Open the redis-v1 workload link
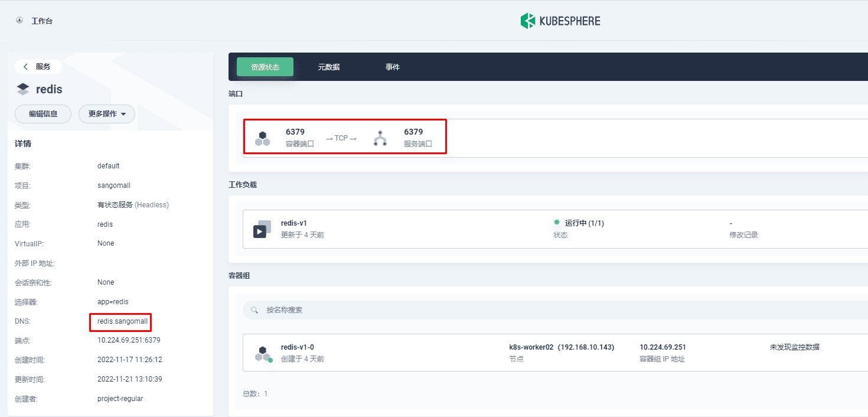Screen dimensions: 868x417 (x=294, y=223)
